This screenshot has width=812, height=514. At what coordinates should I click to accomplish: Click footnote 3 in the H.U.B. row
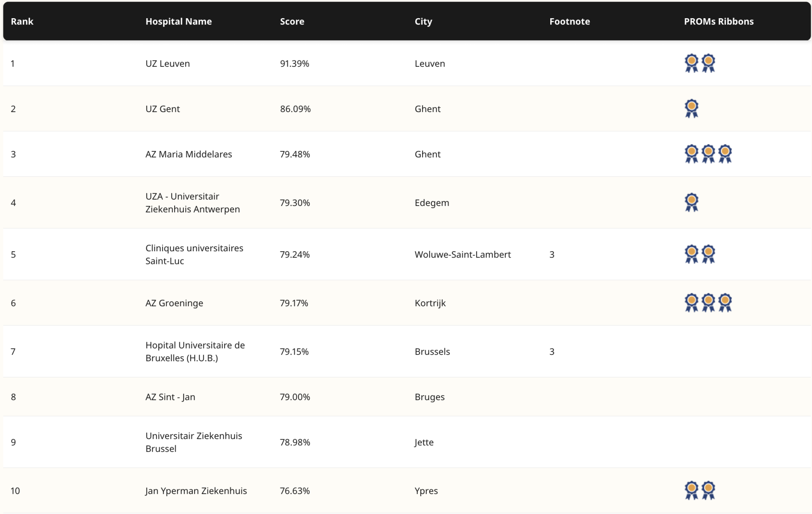[551, 352]
